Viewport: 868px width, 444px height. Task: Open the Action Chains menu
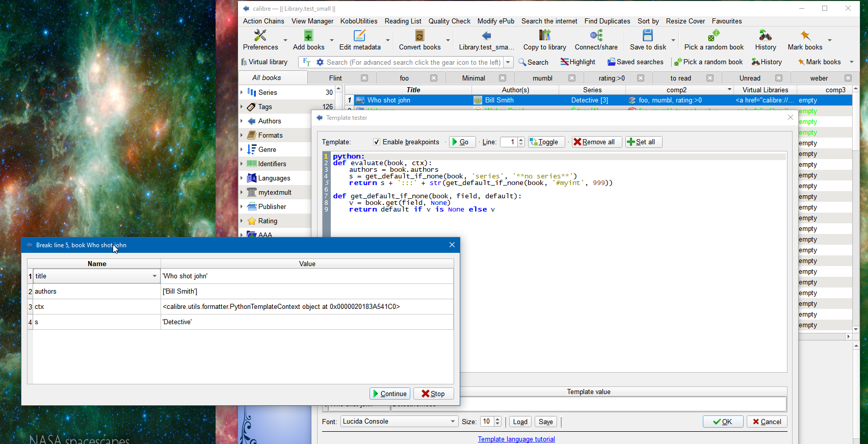click(264, 21)
